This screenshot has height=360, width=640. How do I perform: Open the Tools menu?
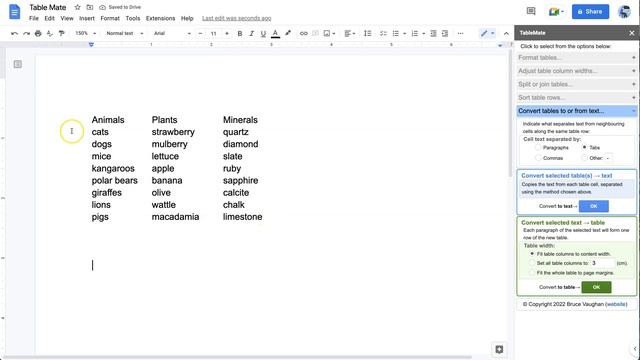(133, 18)
